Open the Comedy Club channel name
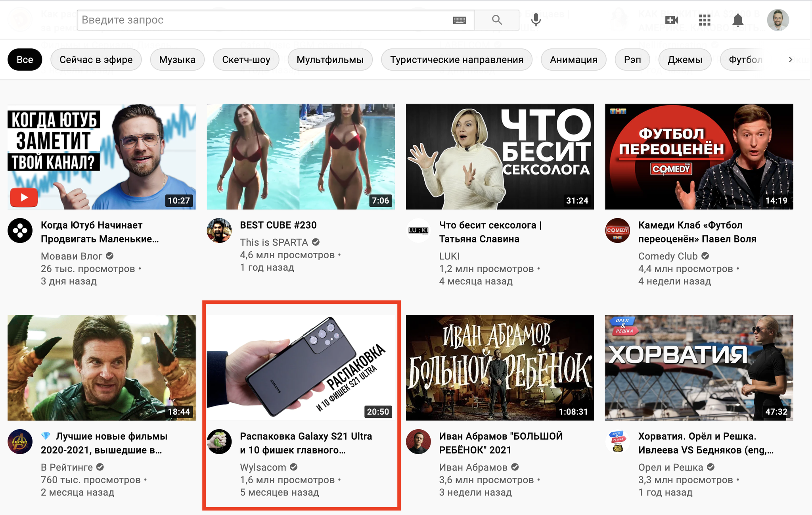This screenshot has width=812, height=515. click(x=668, y=256)
